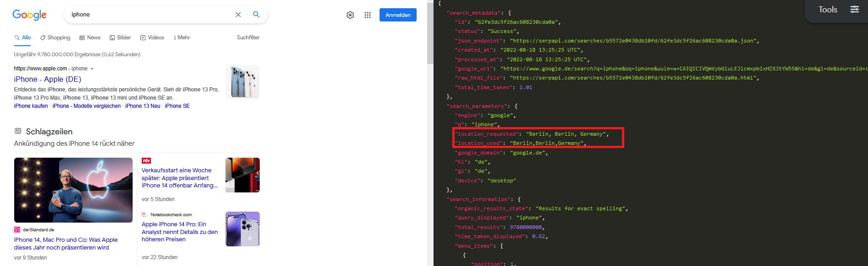The height and width of the screenshot is (266, 868).
Task: Open ntv Verkaufsstart eine Woche später headline
Action: pyautogui.click(x=180, y=178)
